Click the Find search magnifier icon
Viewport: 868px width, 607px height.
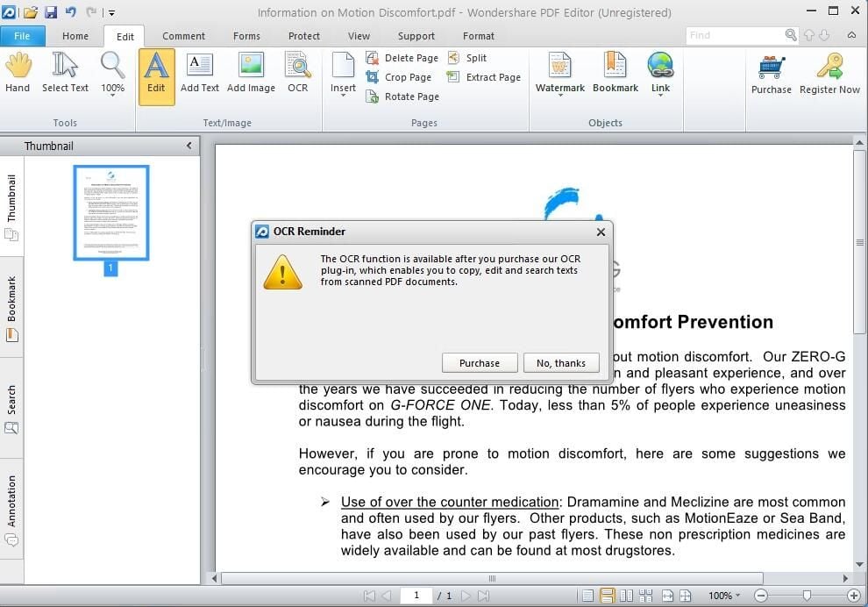(x=791, y=35)
